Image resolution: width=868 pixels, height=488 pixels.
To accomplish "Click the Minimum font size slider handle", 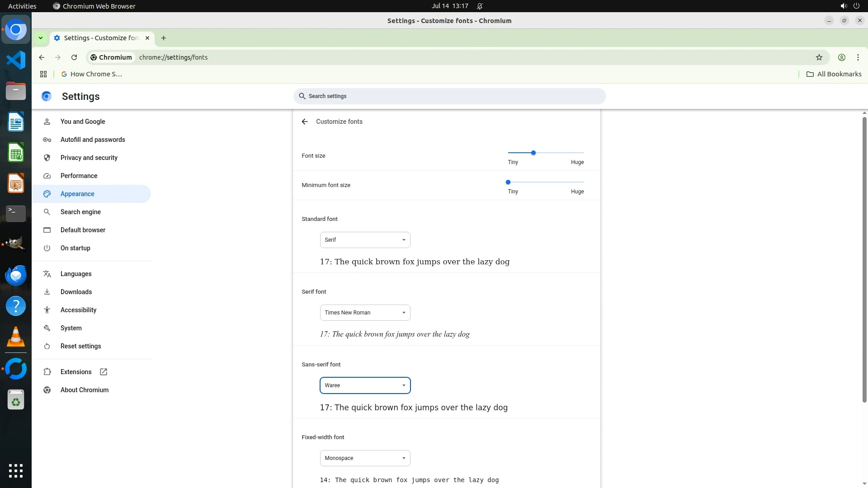I will pos(508,182).
